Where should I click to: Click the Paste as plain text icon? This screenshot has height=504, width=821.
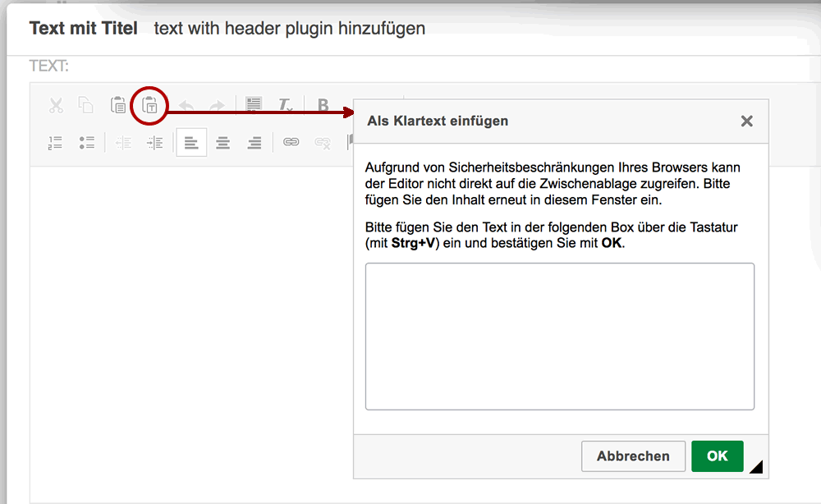pos(149,105)
